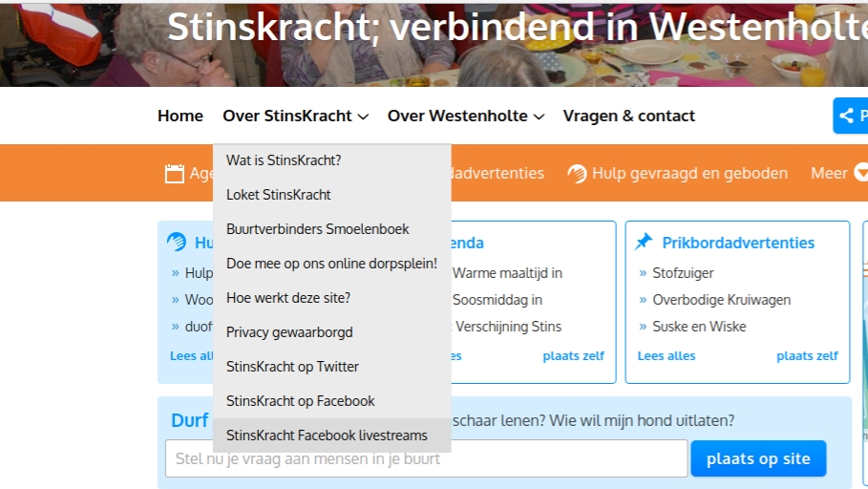Click the Hulp gevraagd en geboden icon

[577, 173]
